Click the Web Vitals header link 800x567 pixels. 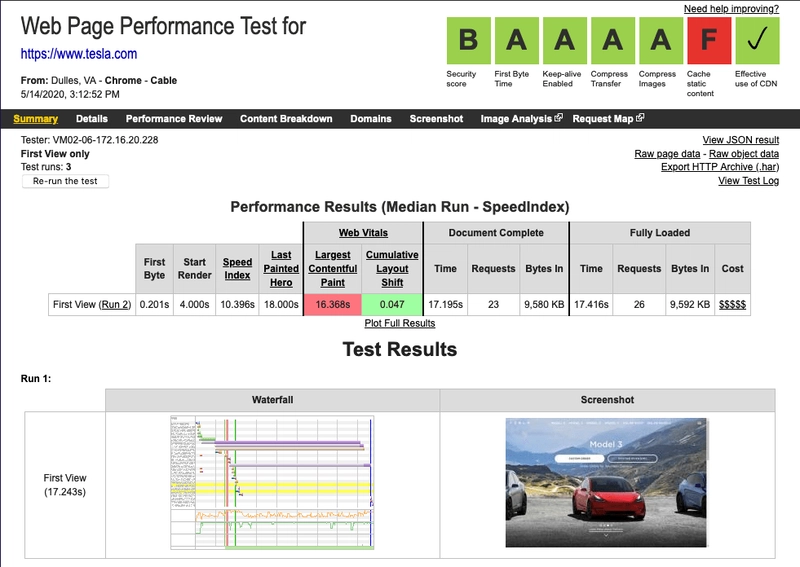[363, 233]
